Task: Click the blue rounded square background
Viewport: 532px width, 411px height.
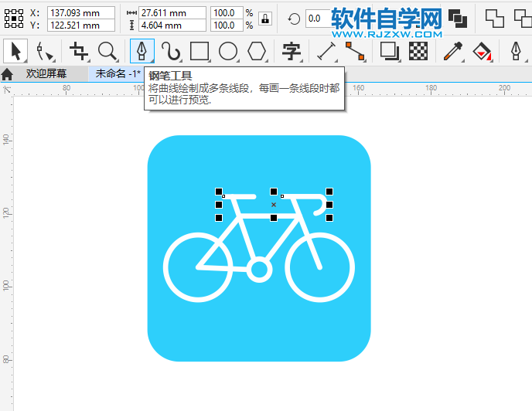Action: click(x=259, y=332)
